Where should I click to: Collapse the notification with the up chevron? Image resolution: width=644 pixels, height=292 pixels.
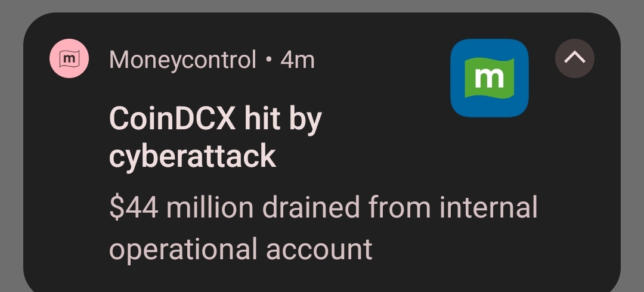pos(574,58)
